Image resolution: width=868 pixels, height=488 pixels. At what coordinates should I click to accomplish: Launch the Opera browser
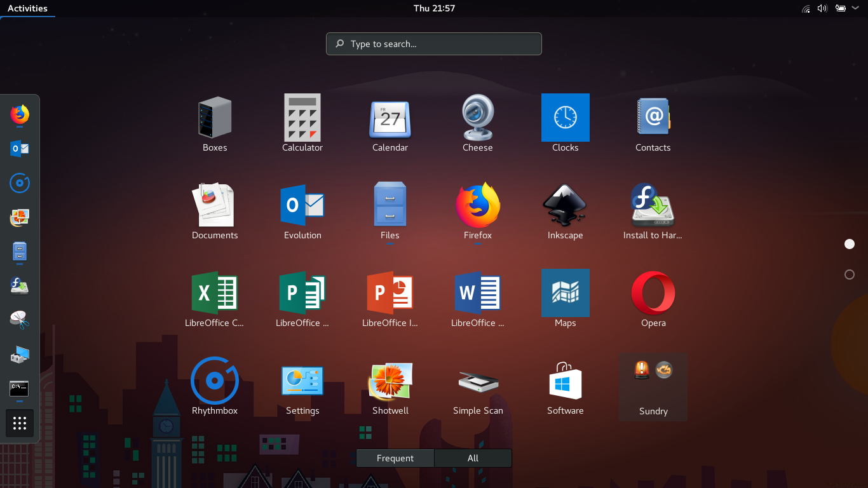[x=653, y=294]
